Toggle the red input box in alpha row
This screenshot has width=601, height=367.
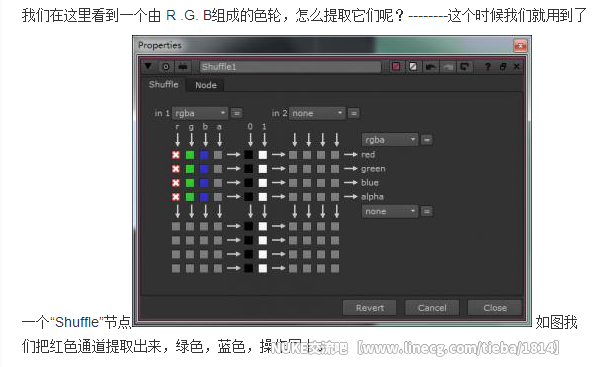tap(176, 197)
